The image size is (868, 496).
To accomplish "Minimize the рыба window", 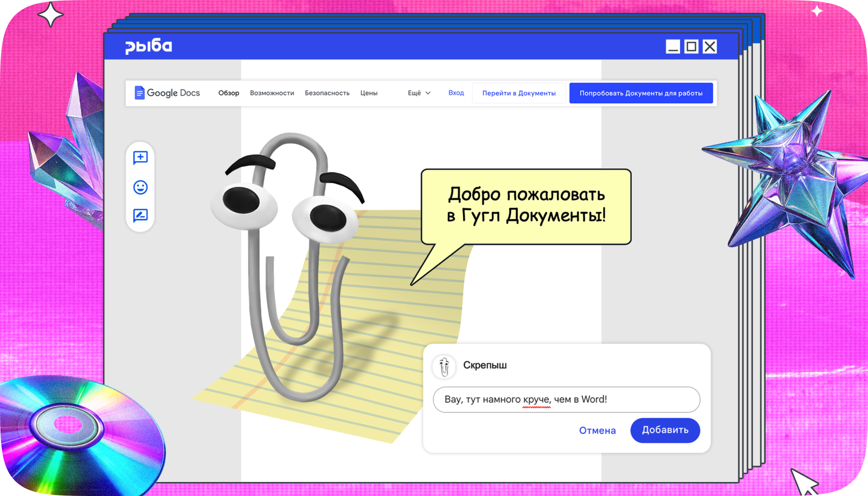I will (673, 47).
